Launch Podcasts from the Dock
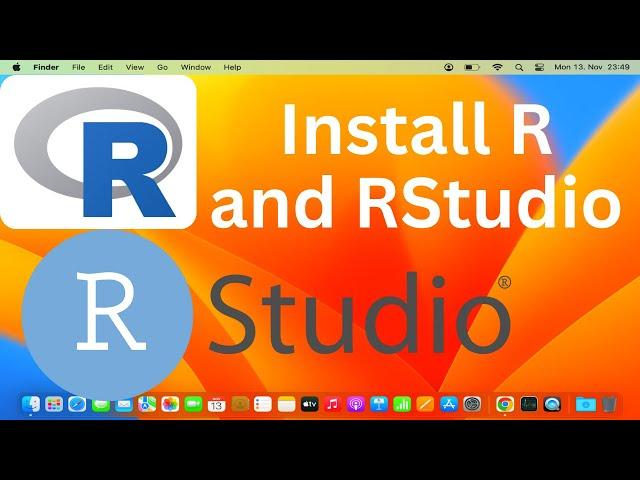 pyautogui.click(x=356, y=404)
